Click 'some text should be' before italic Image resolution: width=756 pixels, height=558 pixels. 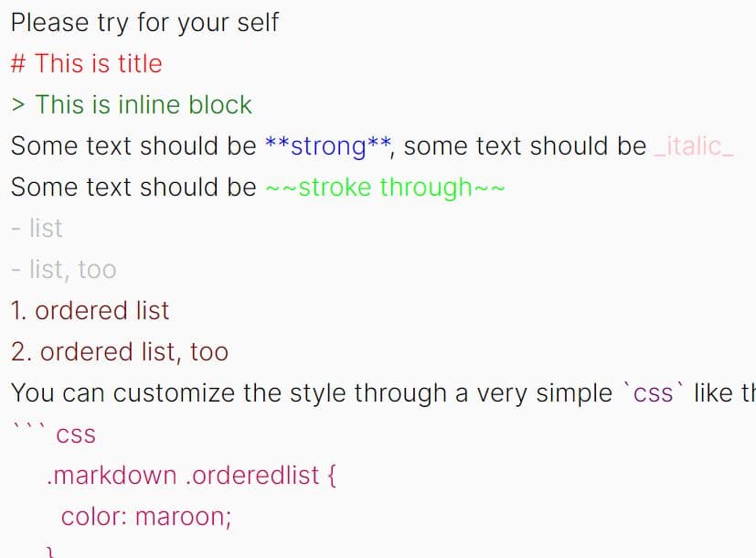point(525,146)
